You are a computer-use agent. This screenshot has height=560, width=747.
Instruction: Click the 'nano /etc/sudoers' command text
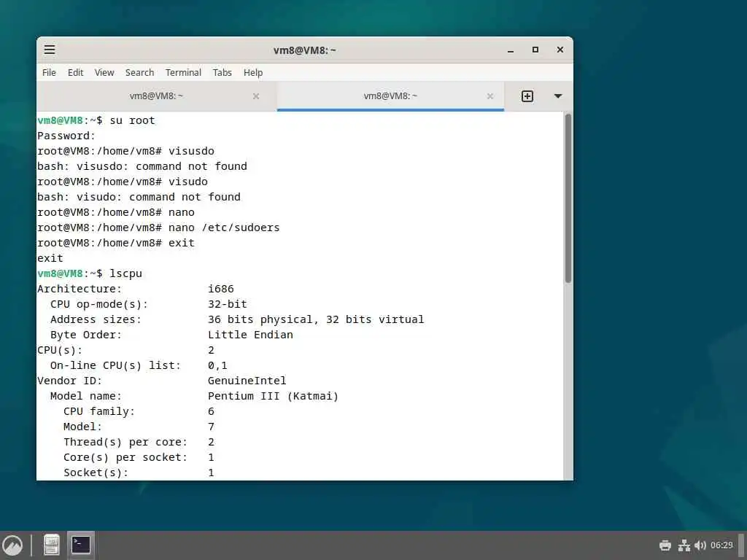click(224, 227)
